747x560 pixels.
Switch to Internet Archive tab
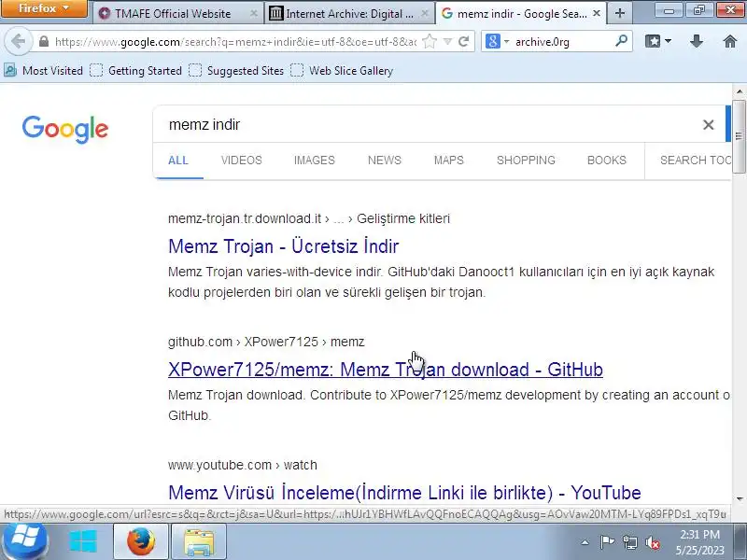(349, 14)
